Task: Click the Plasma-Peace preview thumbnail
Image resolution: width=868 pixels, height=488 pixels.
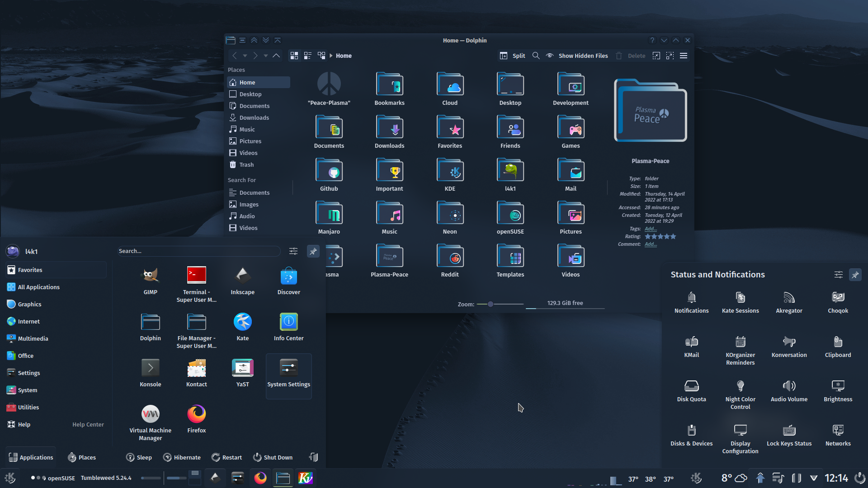Action: click(x=650, y=110)
